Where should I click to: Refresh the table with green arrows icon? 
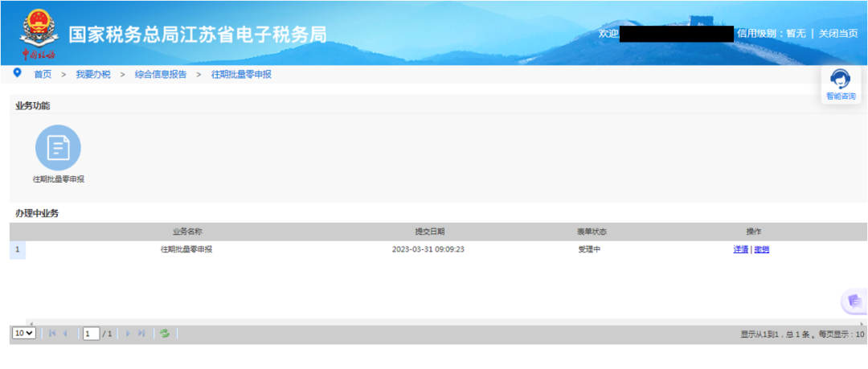[x=165, y=334]
